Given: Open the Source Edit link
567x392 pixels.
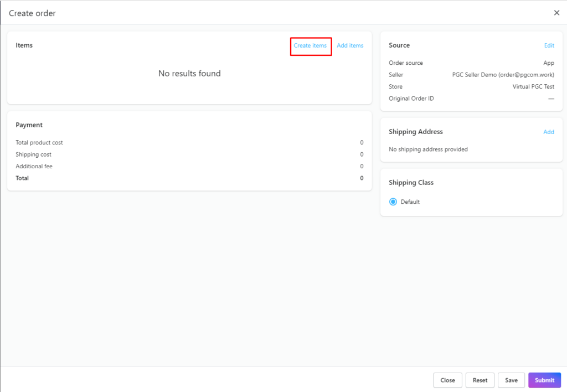Looking at the screenshot, I should tap(549, 45).
